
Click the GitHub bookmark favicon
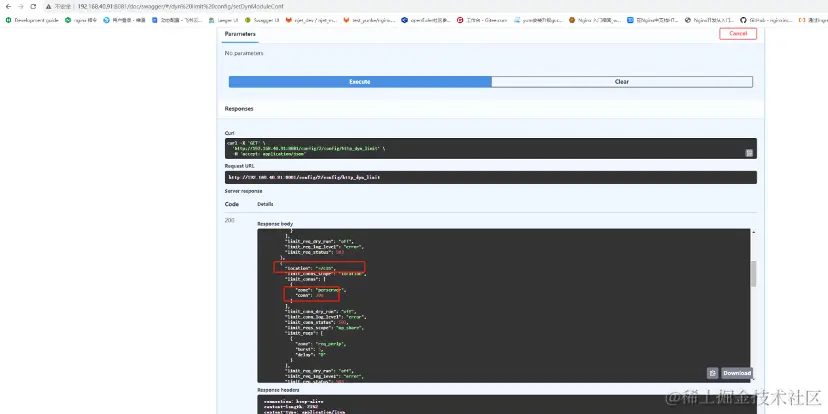click(743, 20)
